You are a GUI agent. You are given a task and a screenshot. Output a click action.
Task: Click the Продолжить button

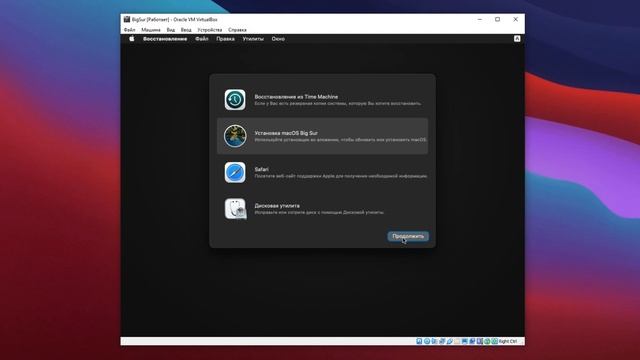[408, 236]
